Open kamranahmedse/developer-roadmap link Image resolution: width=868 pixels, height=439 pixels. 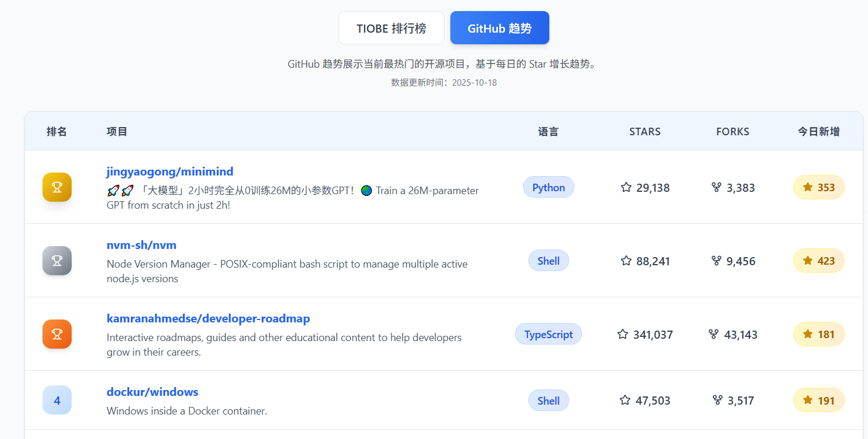[209, 318]
